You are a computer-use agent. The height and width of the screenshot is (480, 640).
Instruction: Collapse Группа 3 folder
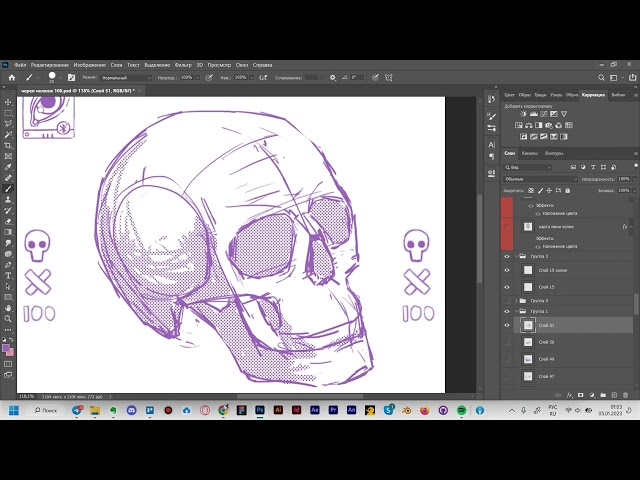point(516,256)
